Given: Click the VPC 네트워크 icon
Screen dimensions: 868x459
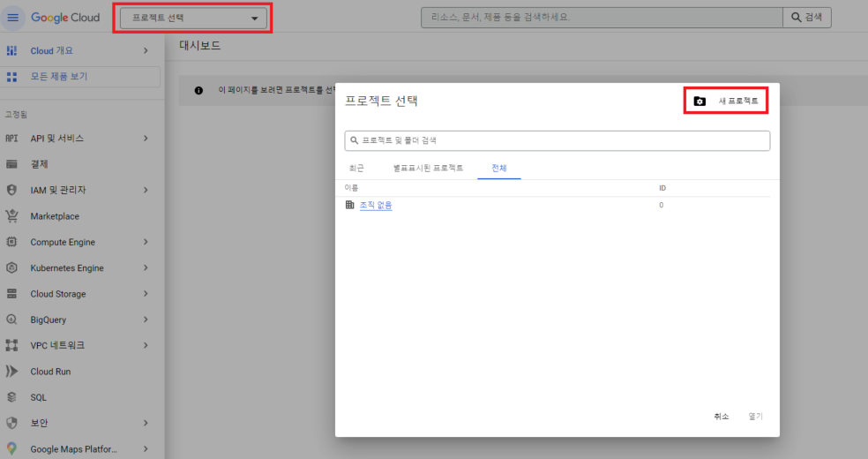Looking at the screenshot, I should (x=11, y=345).
